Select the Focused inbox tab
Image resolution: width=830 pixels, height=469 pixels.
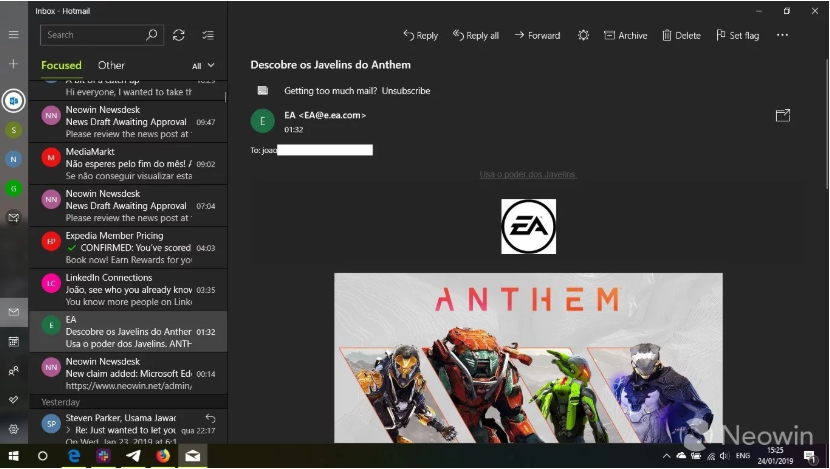61,66
